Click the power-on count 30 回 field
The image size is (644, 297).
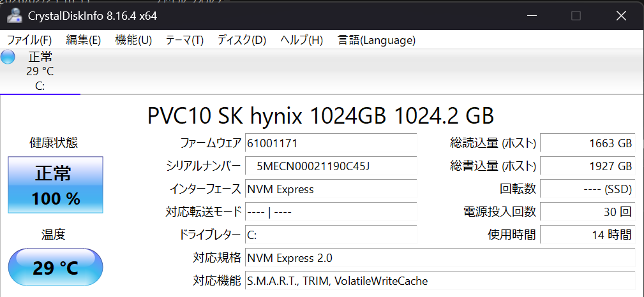coord(587,212)
